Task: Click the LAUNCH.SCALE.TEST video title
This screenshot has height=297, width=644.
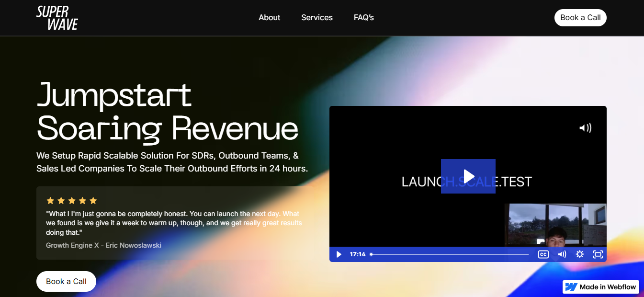Action: [x=467, y=182]
